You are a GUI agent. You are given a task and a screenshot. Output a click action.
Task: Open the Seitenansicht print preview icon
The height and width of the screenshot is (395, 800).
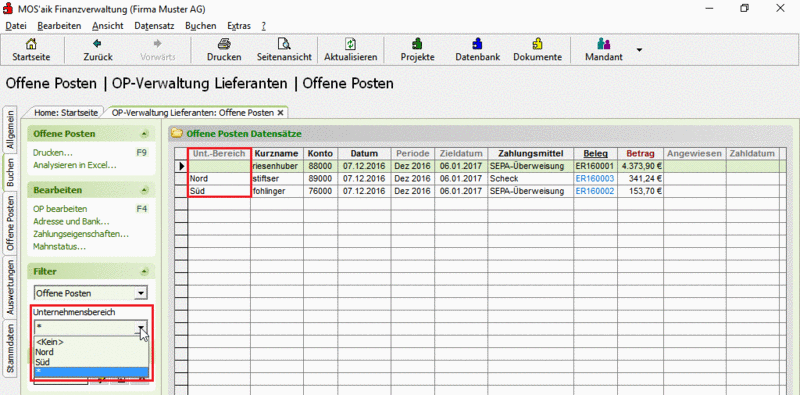tap(284, 44)
